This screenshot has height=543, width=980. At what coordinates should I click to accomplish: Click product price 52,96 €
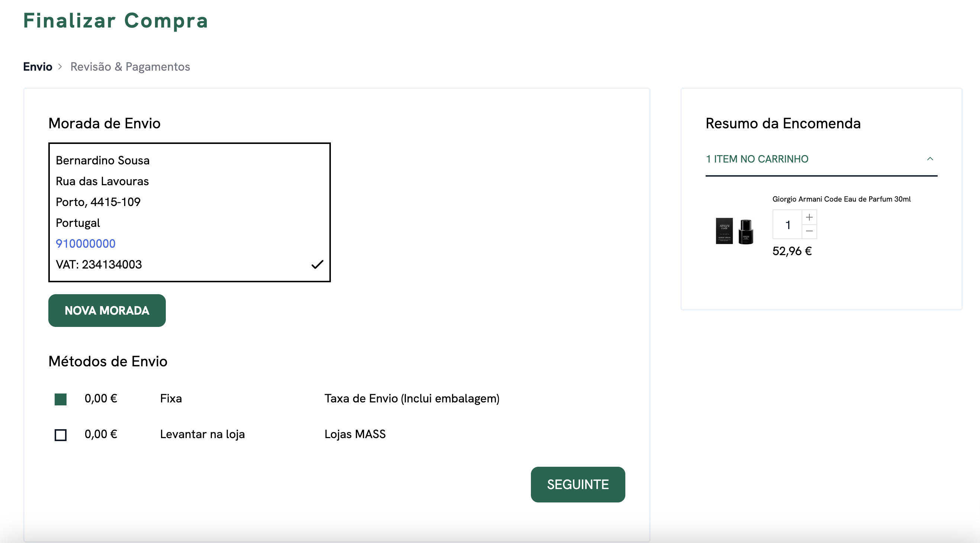pos(792,251)
